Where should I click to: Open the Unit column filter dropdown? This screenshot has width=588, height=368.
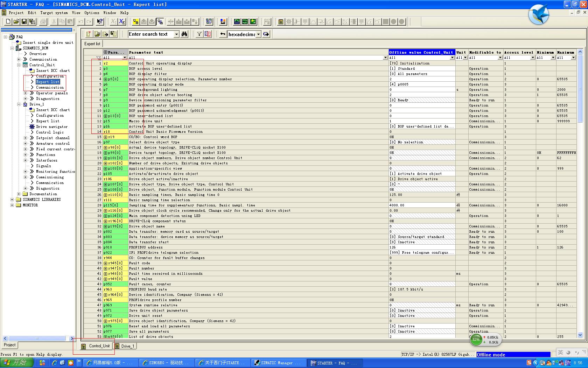(465, 57)
